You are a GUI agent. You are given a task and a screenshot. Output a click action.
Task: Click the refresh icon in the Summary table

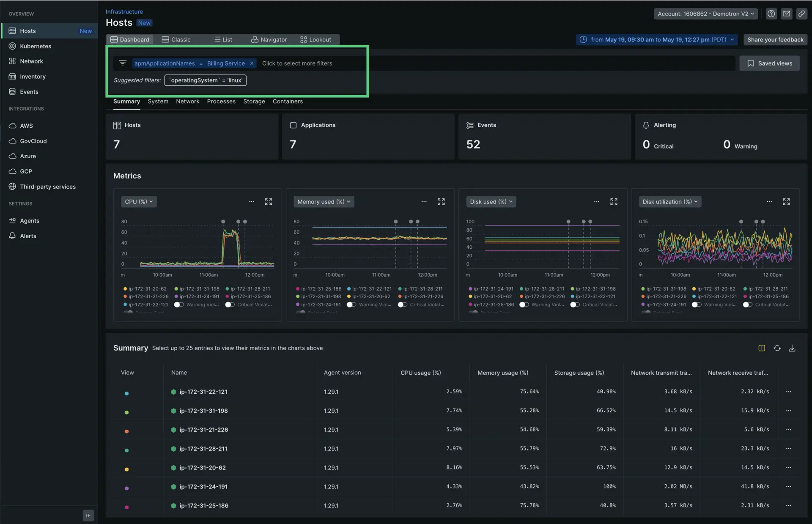click(777, 348)
